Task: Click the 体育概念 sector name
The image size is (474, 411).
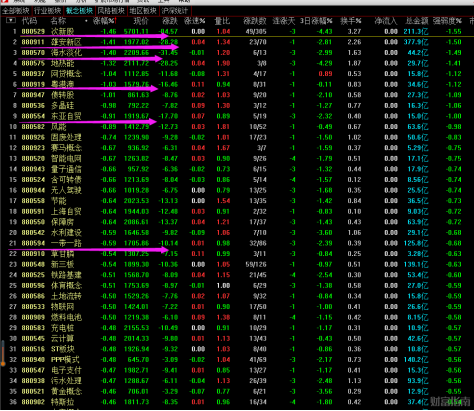Action: point(66,286)
